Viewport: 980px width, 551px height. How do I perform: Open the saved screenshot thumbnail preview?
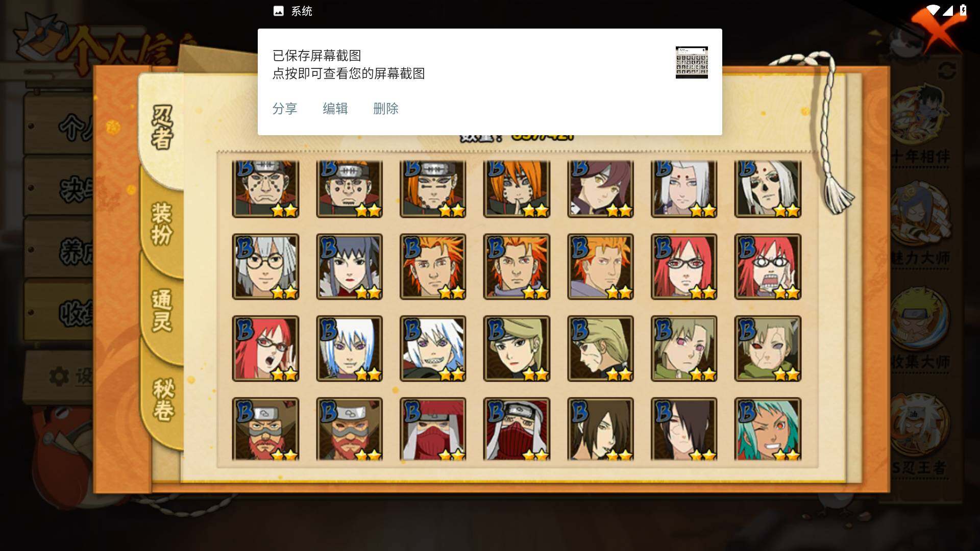coord(692,62)
